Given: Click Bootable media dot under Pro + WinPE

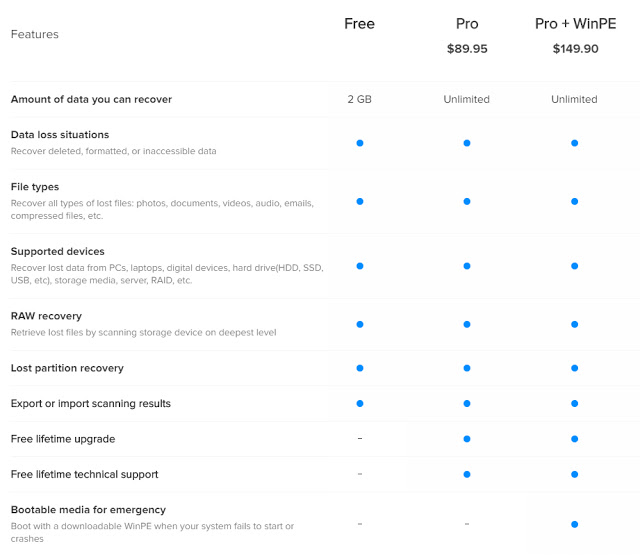Looking at the screenshot, I should (574, 524).
